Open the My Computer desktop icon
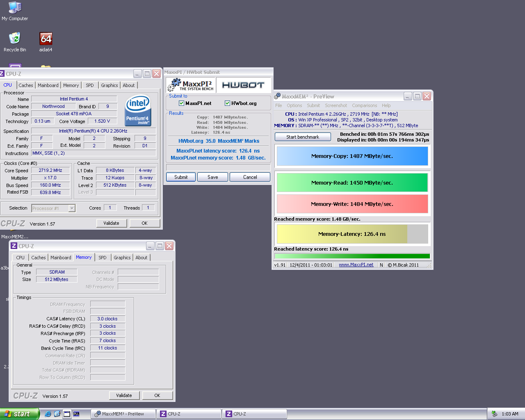Screen dimensions: 525x420 click(x=15, y=11)
